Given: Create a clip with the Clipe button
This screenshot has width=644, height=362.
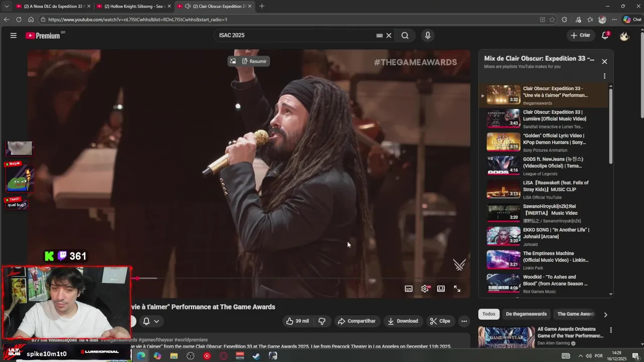Looking at the screenshot, I should [x=440, y=321].
